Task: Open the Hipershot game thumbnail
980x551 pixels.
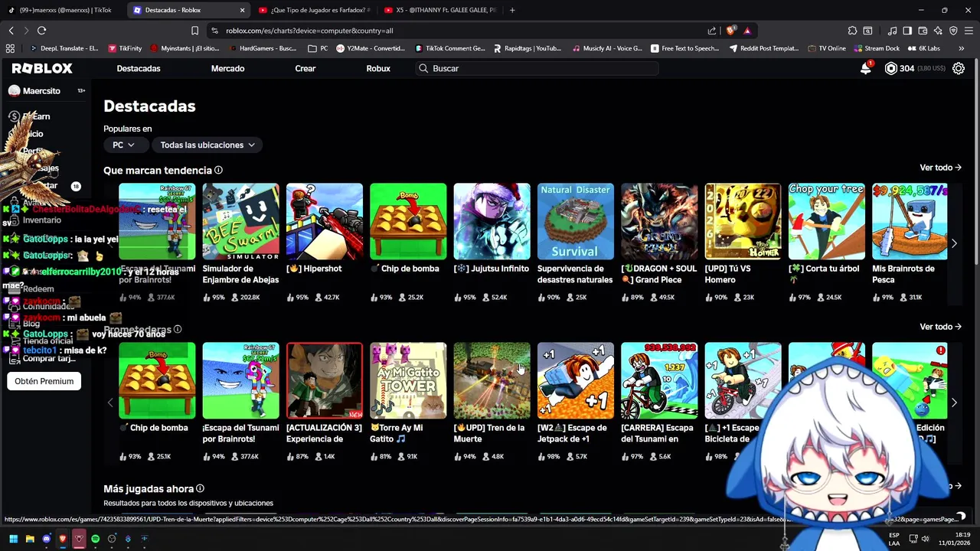Action: 325,221
